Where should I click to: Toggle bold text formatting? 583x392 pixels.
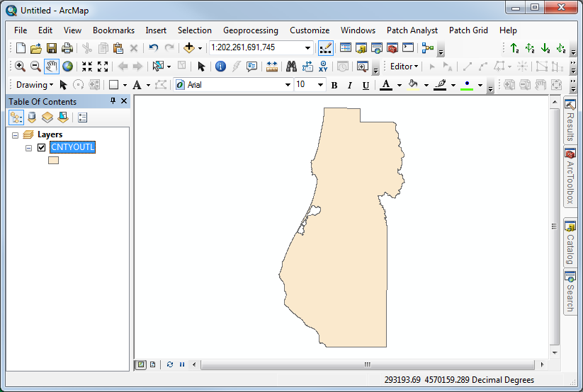334,85
